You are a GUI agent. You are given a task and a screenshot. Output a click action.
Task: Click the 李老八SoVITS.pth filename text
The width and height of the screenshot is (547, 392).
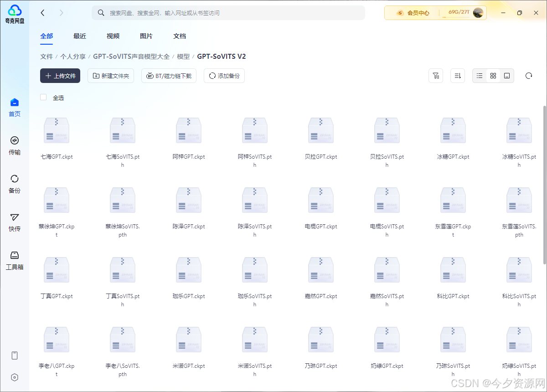click(x=123, y=370)
